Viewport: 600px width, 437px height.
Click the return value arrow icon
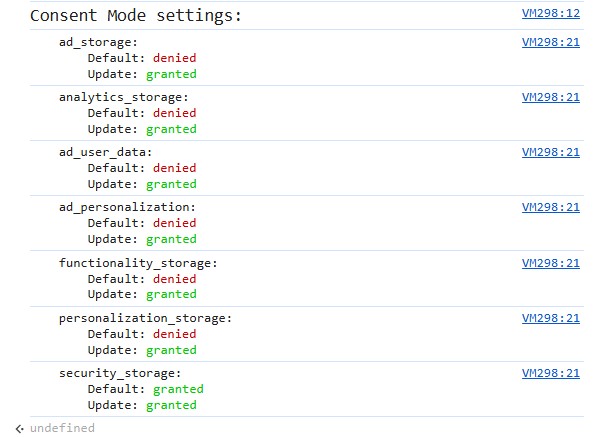coord(19,428)
